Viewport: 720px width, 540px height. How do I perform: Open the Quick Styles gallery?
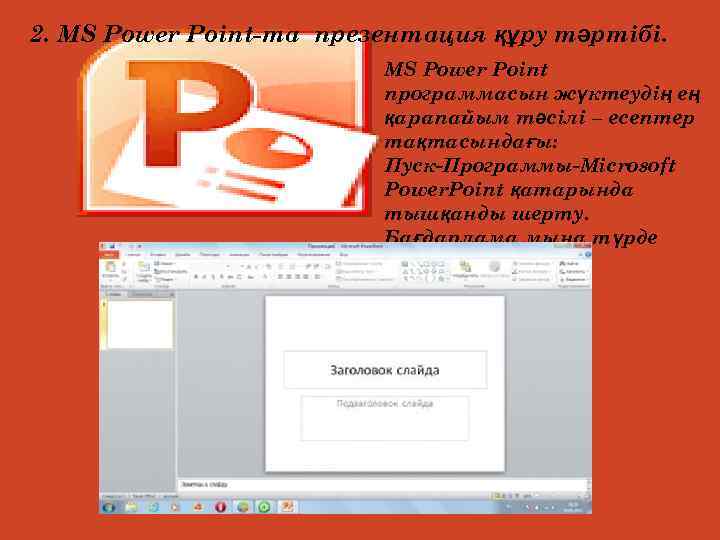494,270
